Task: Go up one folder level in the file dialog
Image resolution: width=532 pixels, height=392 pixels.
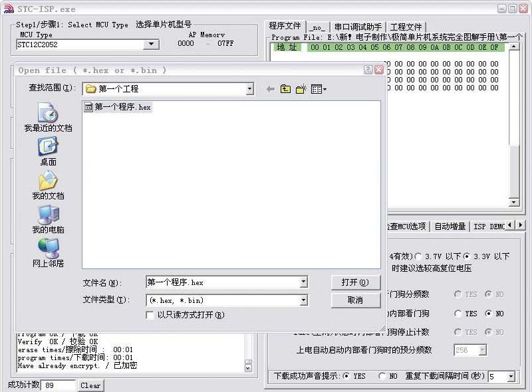Action: [x=285, y=89]
